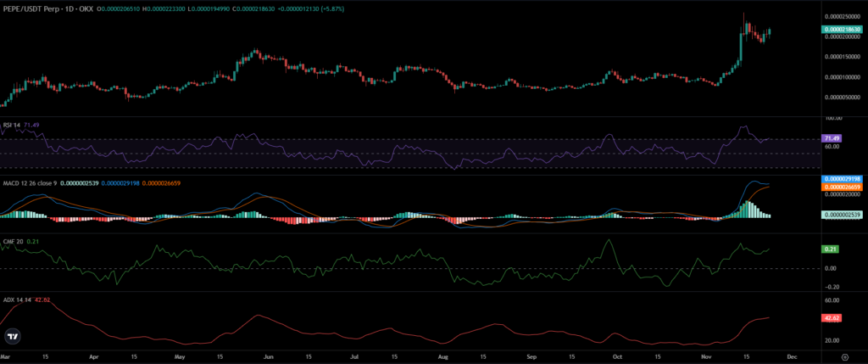Screen dimensions: 868x364
Task: Click the purple RSI 71.49 axis tag
Action: [x=832, y=139]
